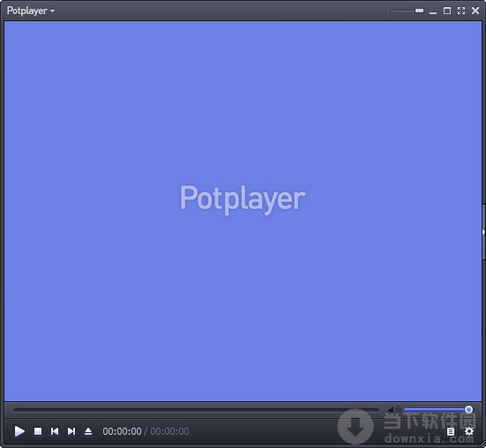
Task: Expand the side panel with the right-edge arrow
Action: tap(483, 232)
